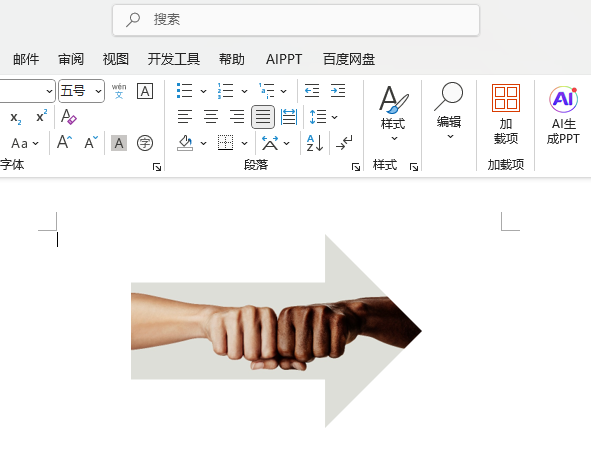Open the Styles gallery button
Viewport: 591px width, 466px height.
tap(393, 113)
